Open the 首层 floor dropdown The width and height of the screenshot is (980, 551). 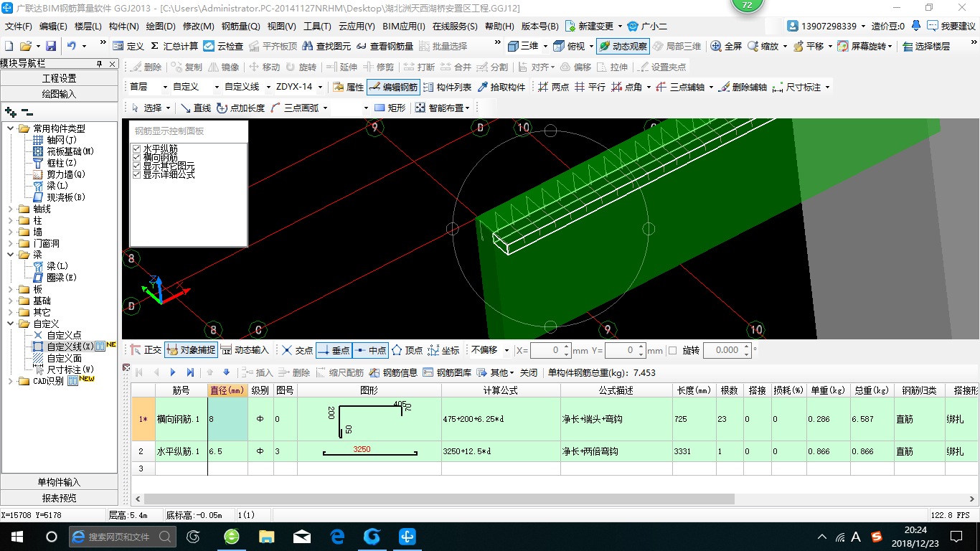coord(164,87)
